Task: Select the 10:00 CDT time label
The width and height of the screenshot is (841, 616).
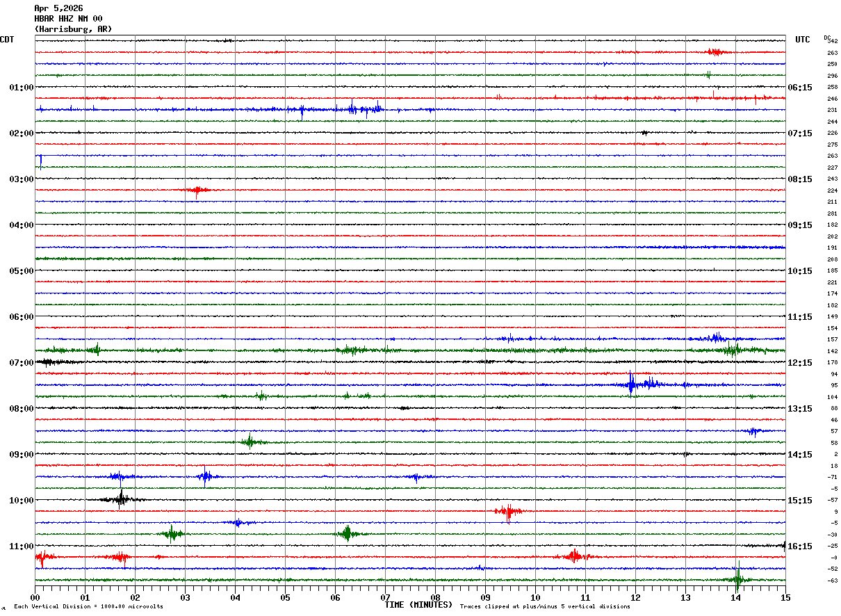Action: [22, 501]
